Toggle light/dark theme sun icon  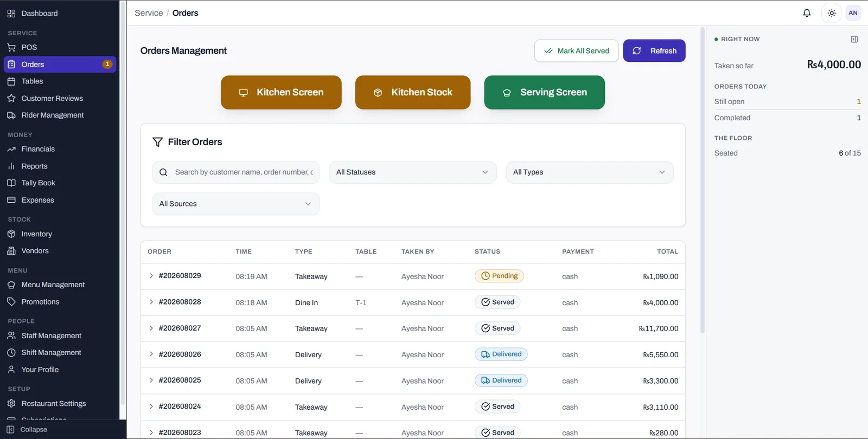point(832,13)
